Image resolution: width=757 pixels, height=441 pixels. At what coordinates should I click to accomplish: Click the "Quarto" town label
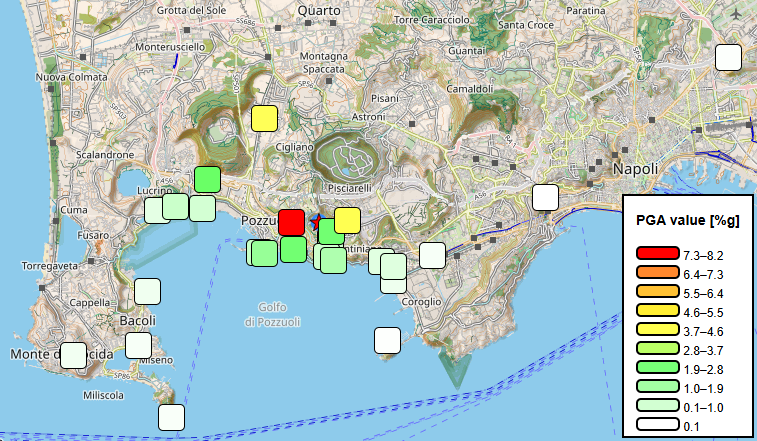319,11
